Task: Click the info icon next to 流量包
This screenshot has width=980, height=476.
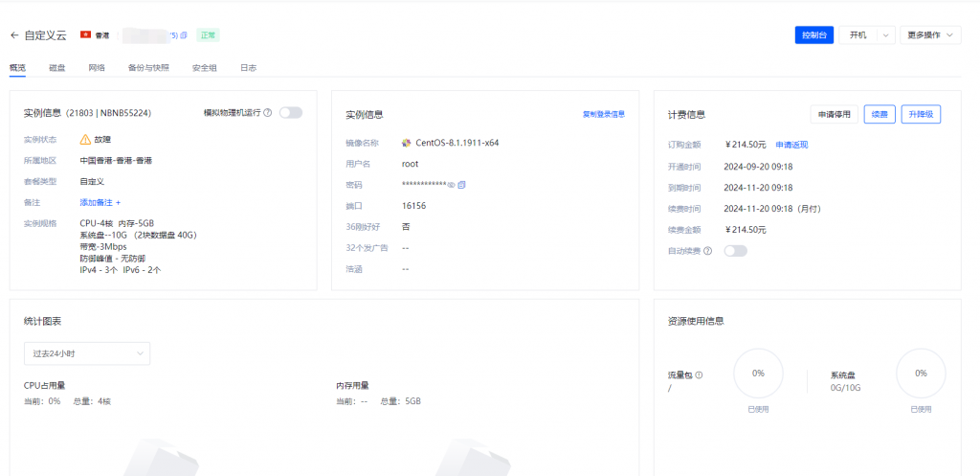Action: 699,374
